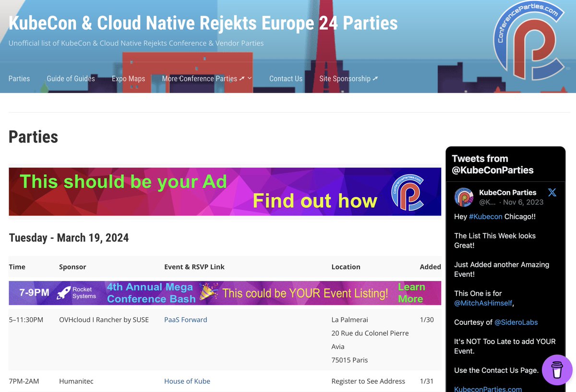Open the Parties menu item
The image size is (576, 392).
[19, 79]
